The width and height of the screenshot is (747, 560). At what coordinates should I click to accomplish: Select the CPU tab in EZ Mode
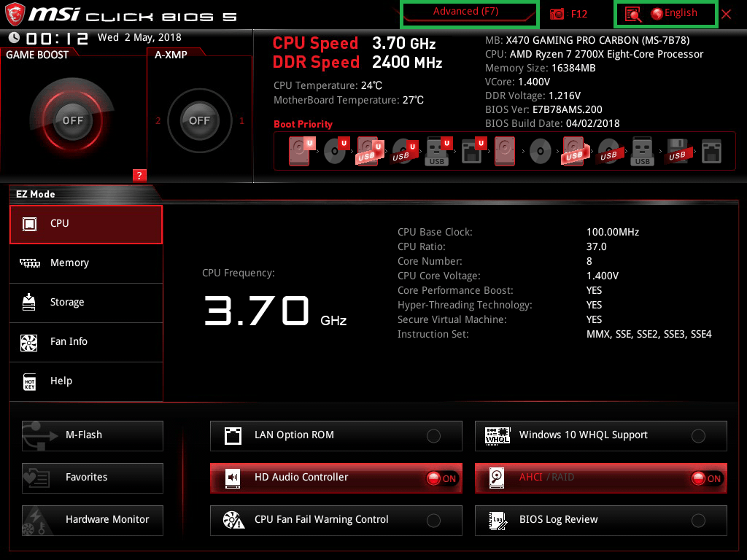pyautogui.click(x=86, y=225)
